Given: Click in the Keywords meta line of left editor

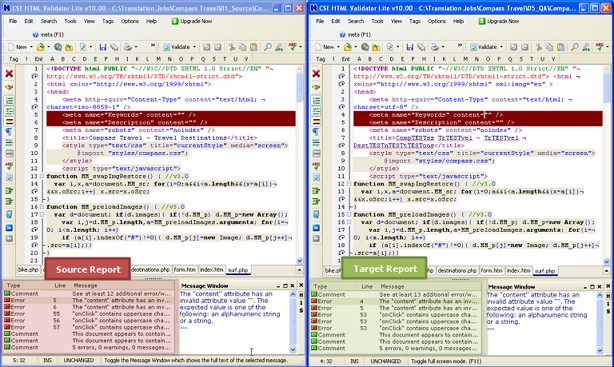Looking at the screenshot, I should pyautogui.click(x=171, y=115).
